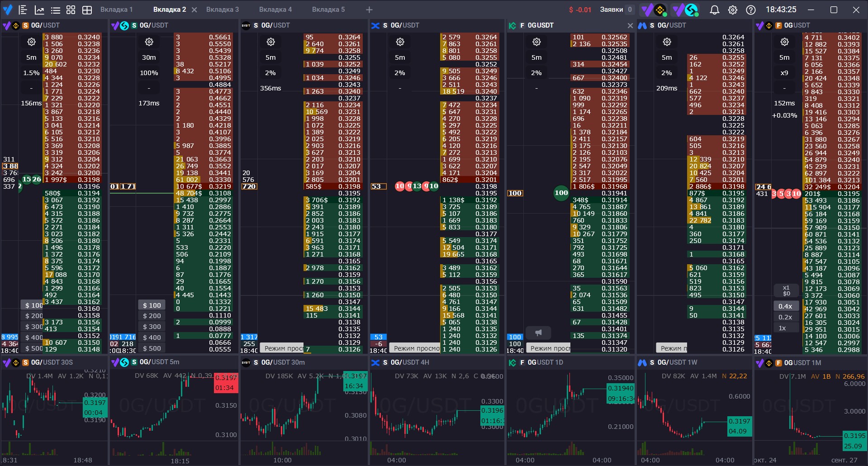Screen dimensions: 868x466
Task: Click the bulleted list icon in top toolbar
Action: [x=55, y=10]
